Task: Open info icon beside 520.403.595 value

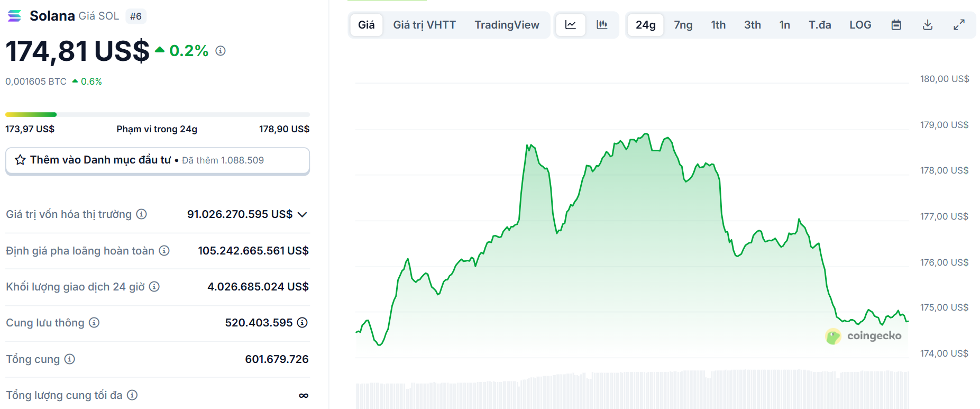Action: pos(303,322)
